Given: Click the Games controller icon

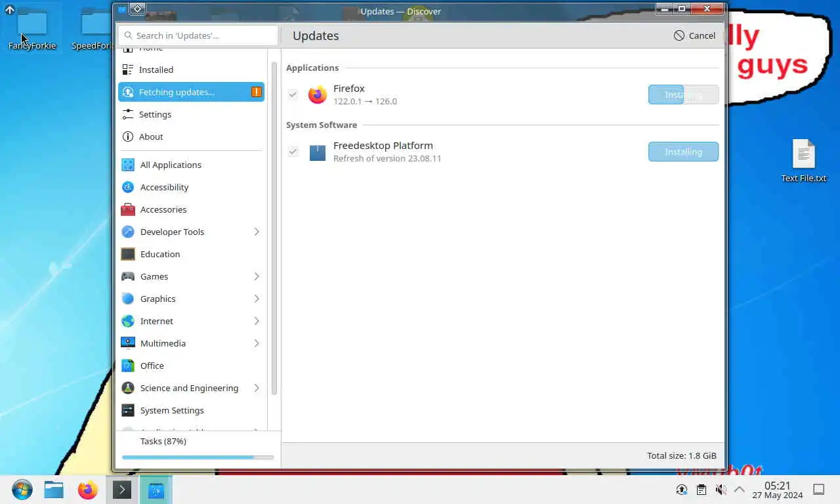Looking at the screenshot, I should tap(128, 276).
